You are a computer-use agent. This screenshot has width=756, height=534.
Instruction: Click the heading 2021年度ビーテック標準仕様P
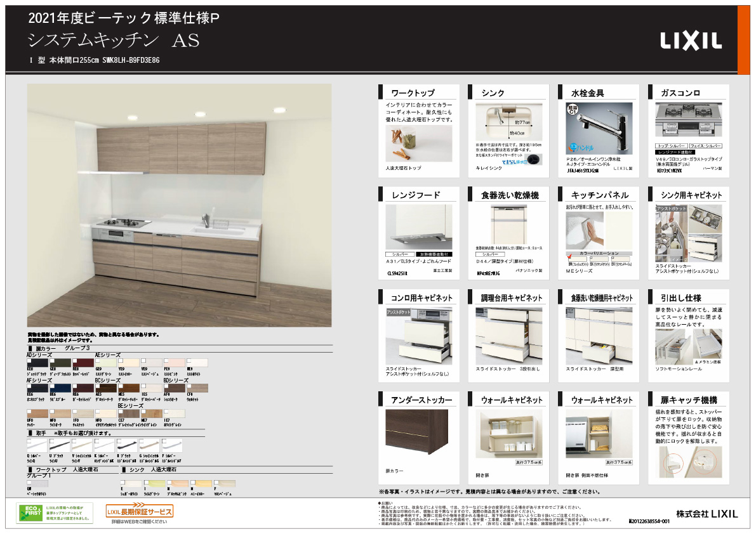pos(124,18)
